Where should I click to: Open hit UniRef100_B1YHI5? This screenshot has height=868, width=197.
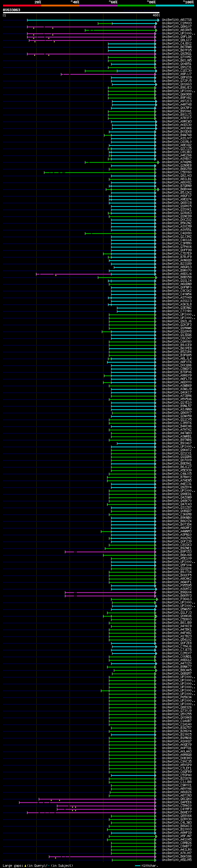[x=176, y=735]
